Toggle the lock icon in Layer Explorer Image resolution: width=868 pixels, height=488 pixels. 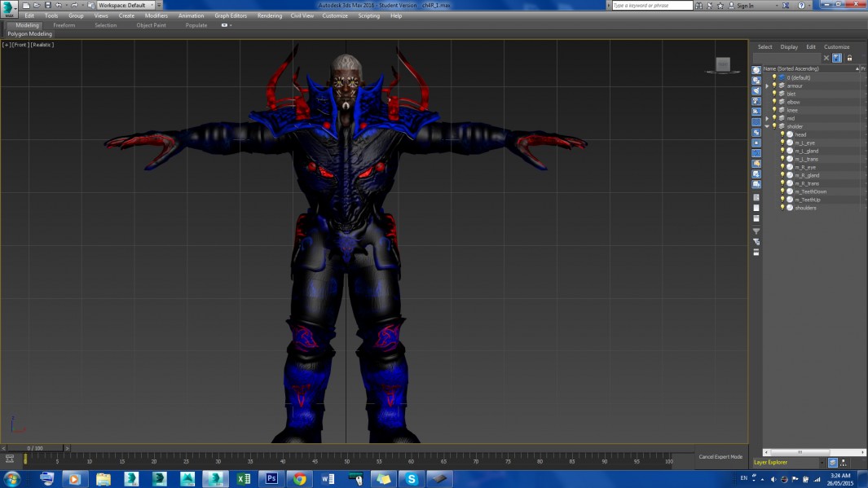click(x=849, y=58)
